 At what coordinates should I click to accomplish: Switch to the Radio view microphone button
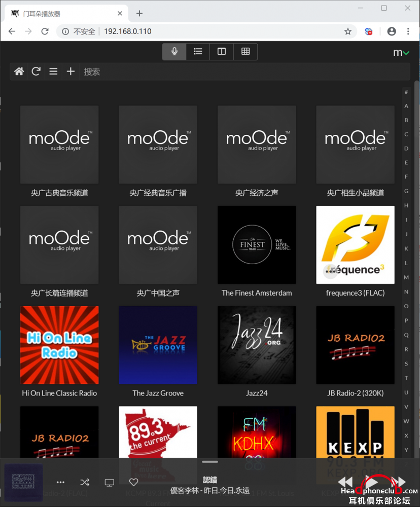coord(174,51)
